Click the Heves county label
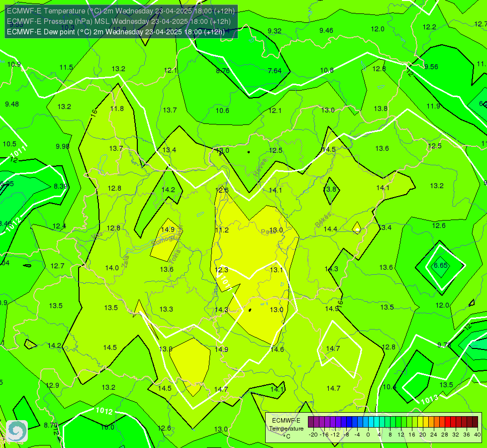 click(x=260, y=168)
